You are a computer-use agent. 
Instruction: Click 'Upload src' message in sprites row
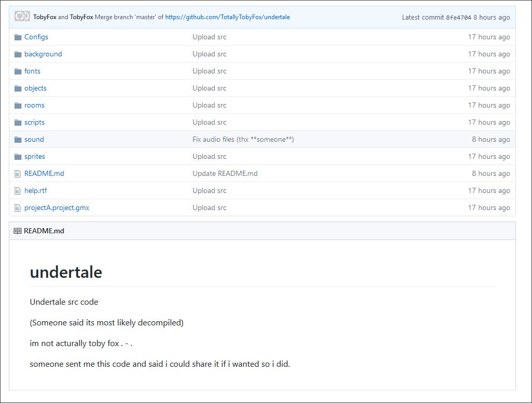[210, 156]
